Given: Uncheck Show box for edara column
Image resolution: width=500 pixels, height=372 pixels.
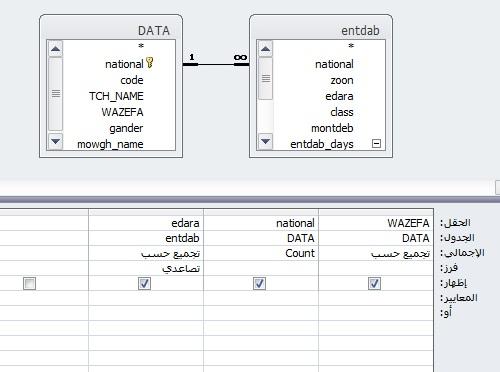Looking at the screenshot, I should tap(144, 284).
